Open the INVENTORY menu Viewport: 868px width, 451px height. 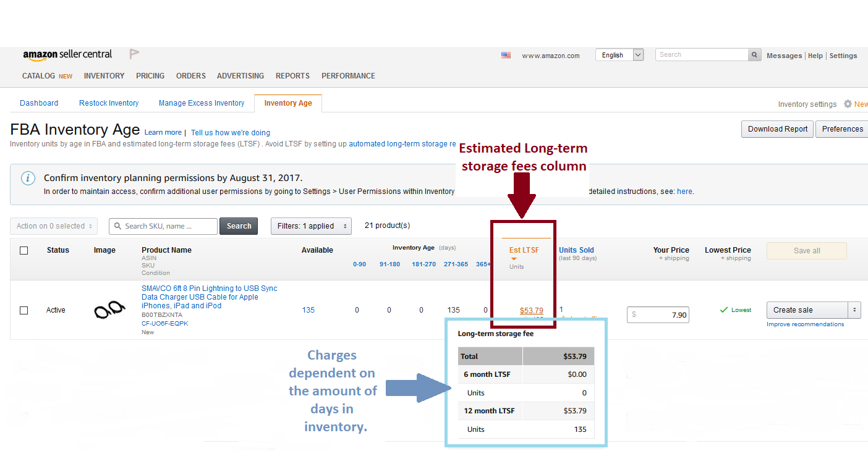104,76
